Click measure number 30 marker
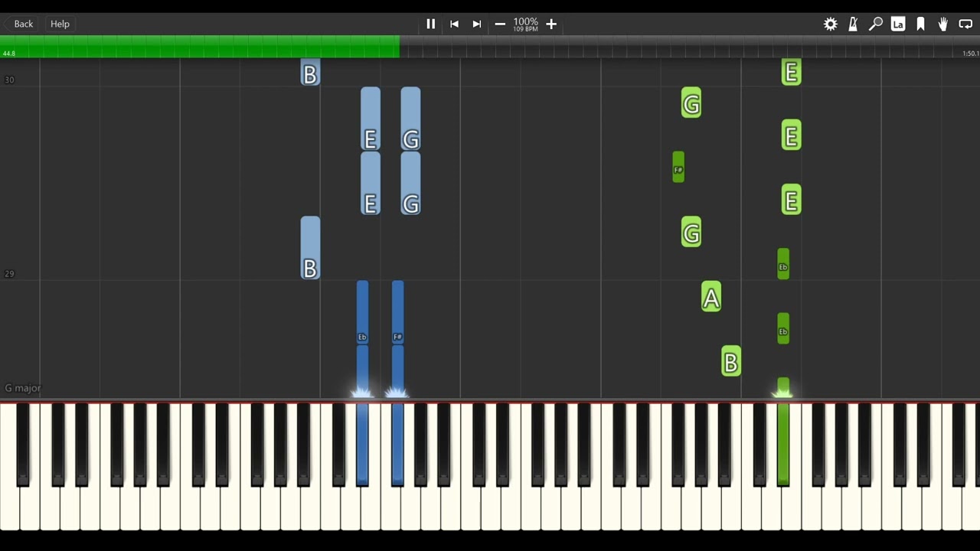The width and height of the screenshot is (980, 551). point(9,80)
